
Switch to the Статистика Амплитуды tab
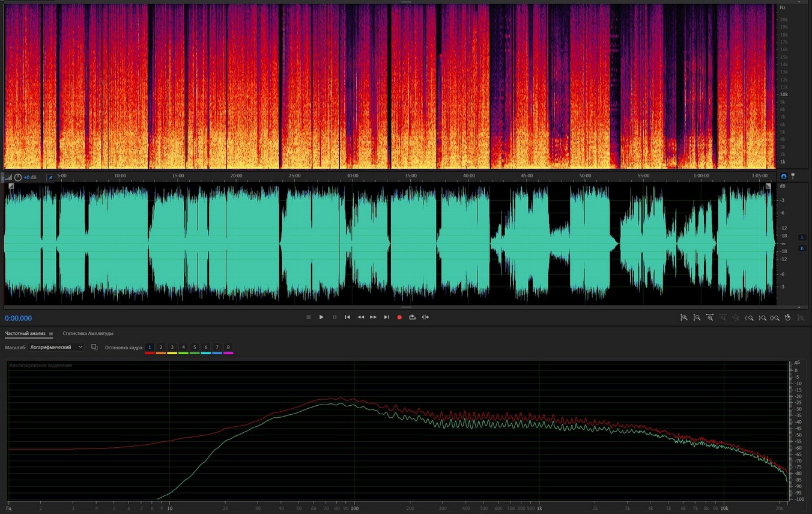(x=88, y=334)
